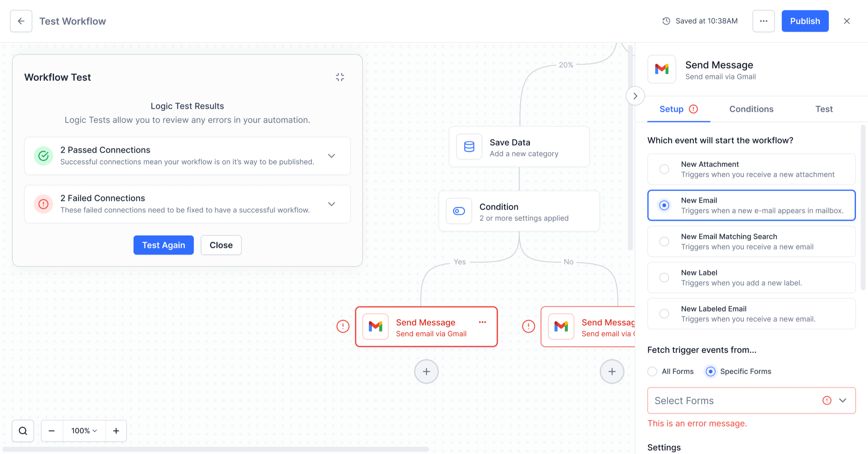Select the Save Data node

(x=519, y=146)
